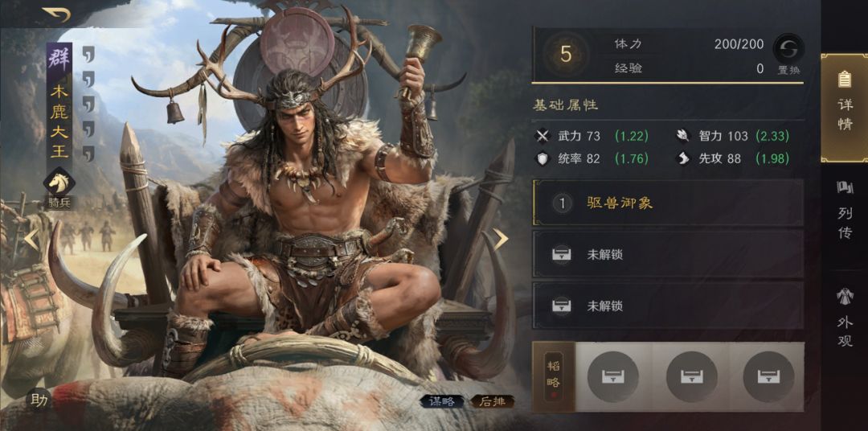The width and height of the screenshot is (868, 431).
Task: Open the 驱兽御象 skill entry
Action: click(668, 203)
